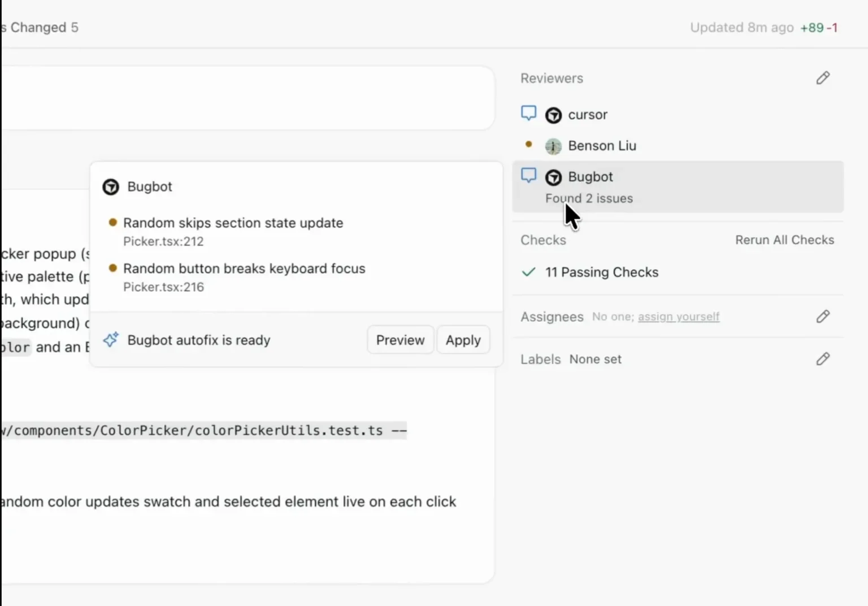Viewport: 868px width, 606px height.
Task: Open issue Random skips section state update
Action: click(x=233, y=223)
